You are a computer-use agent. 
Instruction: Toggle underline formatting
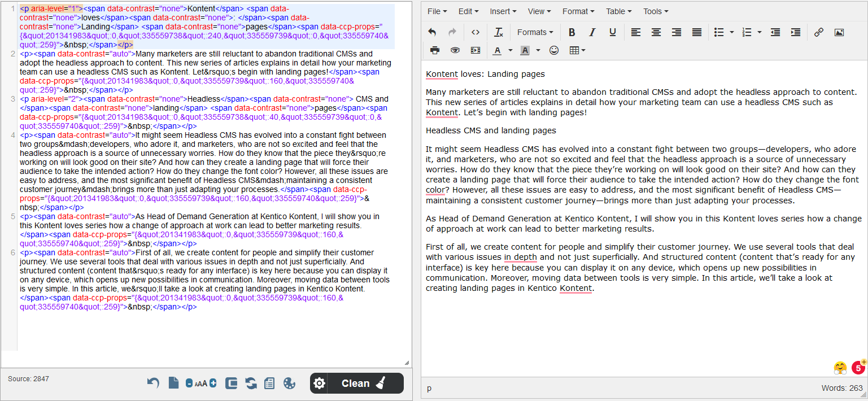(x=612, y=32)
